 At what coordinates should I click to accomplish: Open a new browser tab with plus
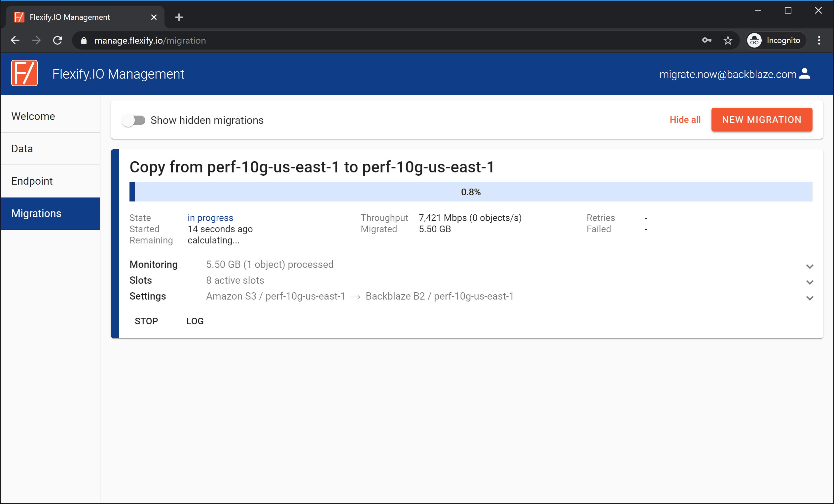179,17
